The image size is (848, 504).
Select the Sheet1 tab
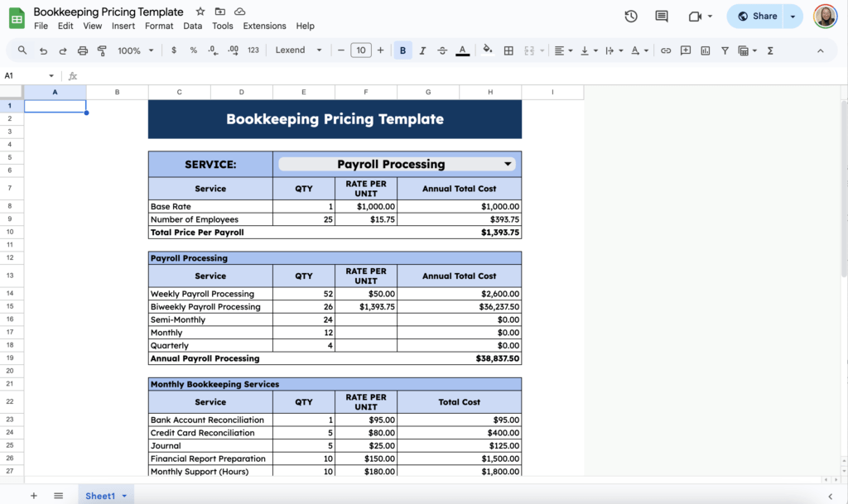click(x=100, y=496)
